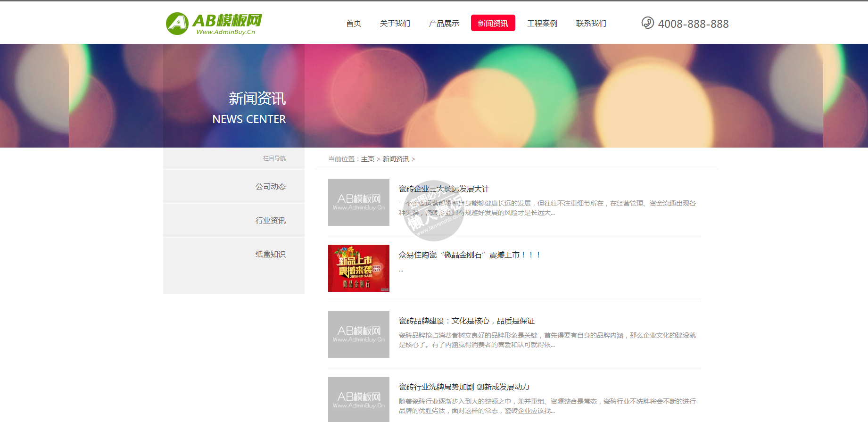Screen dimensions: 868x422
Task: Open article 瓷砖品牌建设：文化是核心
Action: coord(466,321)
